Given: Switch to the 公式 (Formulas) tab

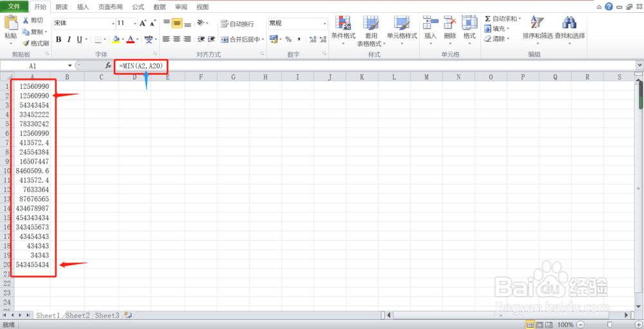Looking at the screenshot, I should [x=138, y=7].
